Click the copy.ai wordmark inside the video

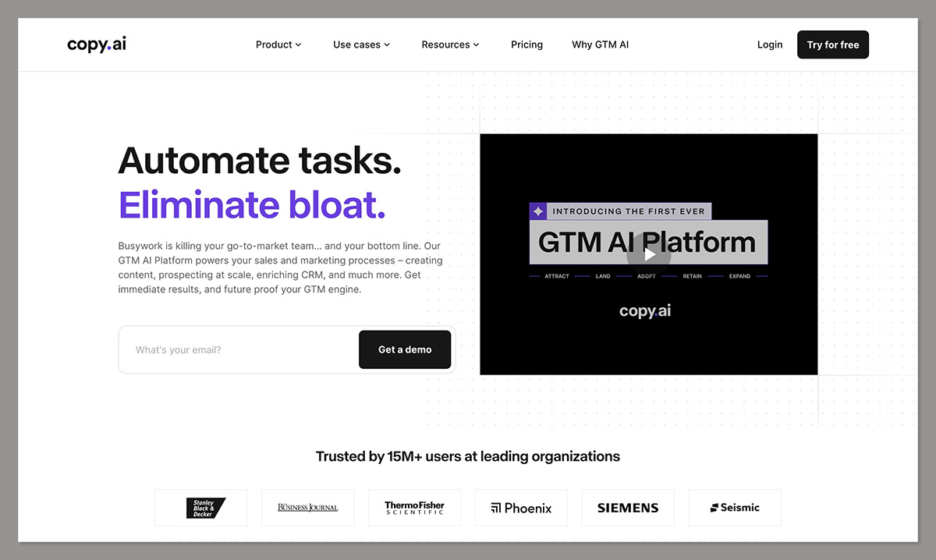pos(645,310)
